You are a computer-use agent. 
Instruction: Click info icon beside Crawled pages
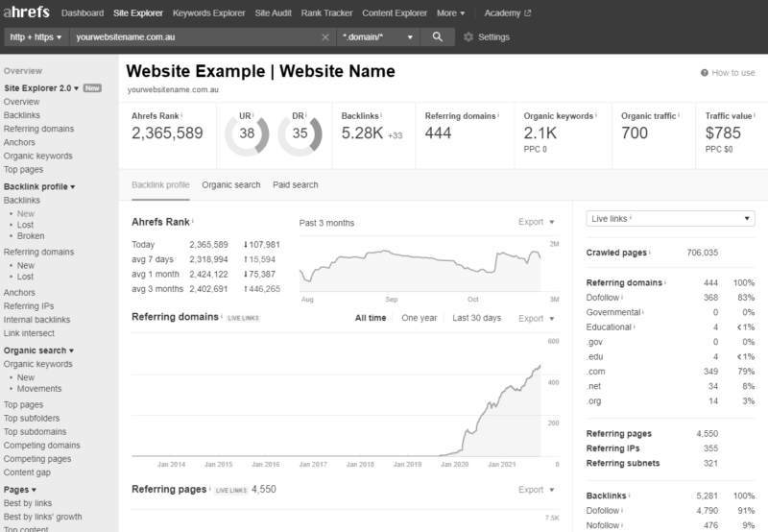pos(650,253)
